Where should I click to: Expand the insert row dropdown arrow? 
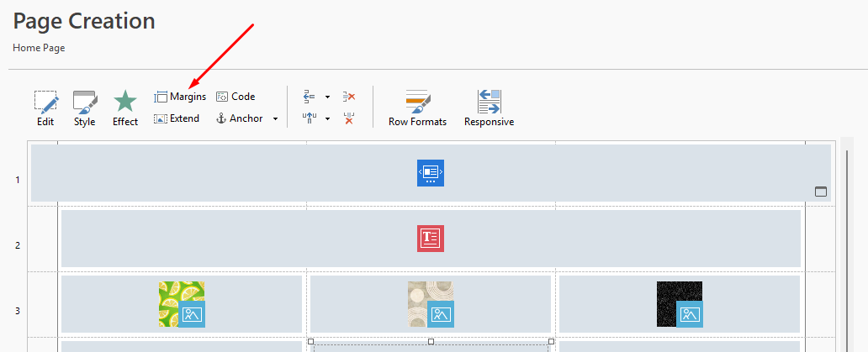click(327, 97)
